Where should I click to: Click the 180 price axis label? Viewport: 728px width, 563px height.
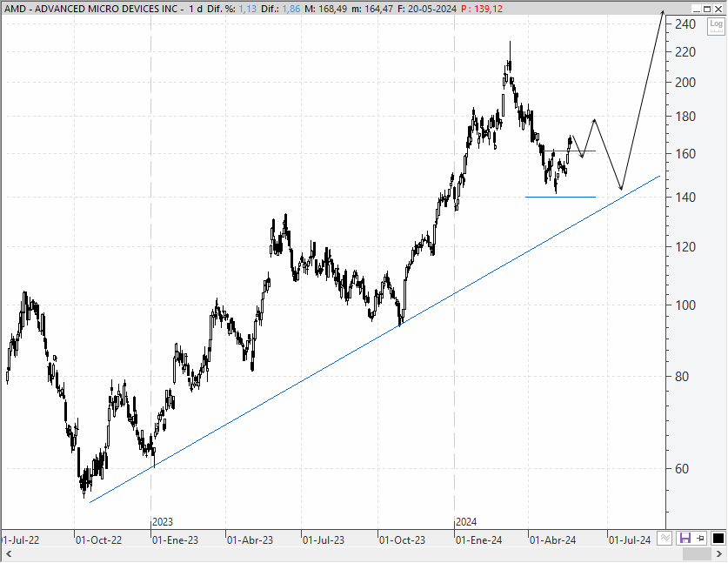(x=685, y=116)
